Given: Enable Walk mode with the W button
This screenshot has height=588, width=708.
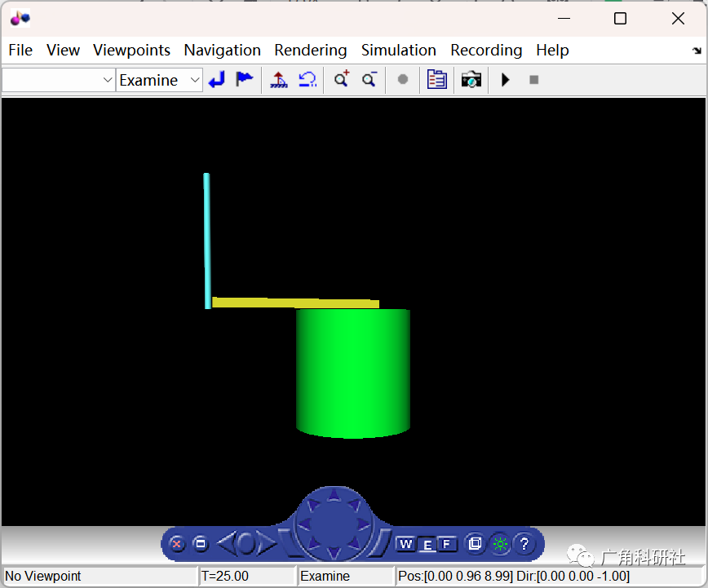Looking at the screenshot, I should (405, 543).
